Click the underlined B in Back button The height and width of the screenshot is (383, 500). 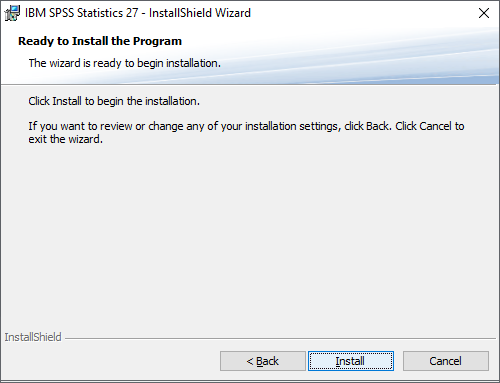click(x=260, y=361)
